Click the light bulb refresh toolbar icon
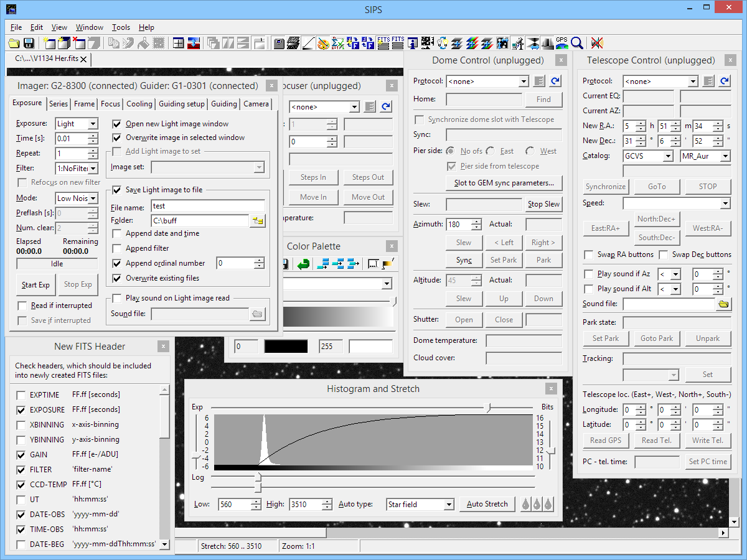Image resolution: width=747 pixels, height=560 pixels. [443, 43]
